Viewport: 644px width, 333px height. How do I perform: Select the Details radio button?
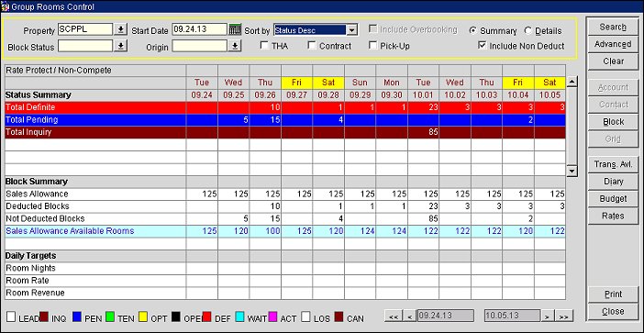click(527, 30)
